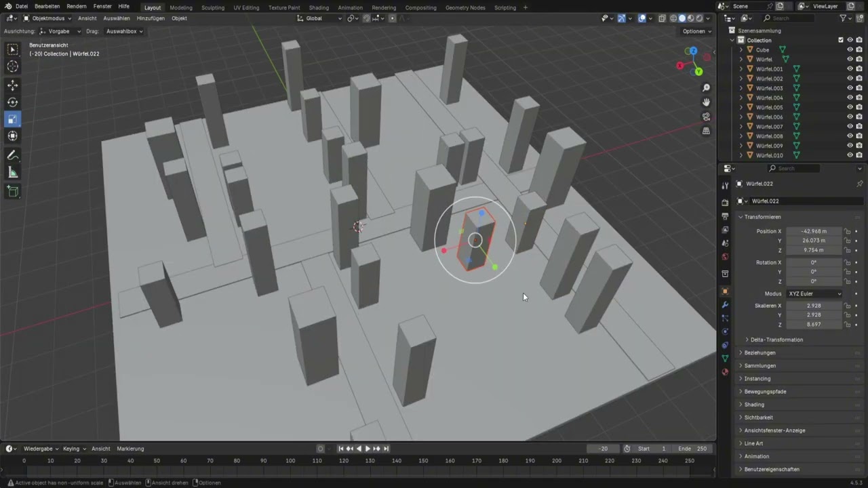Open the Modifiers wrench tab
Screen dimensions: 868x488
[x=725, y=305]
